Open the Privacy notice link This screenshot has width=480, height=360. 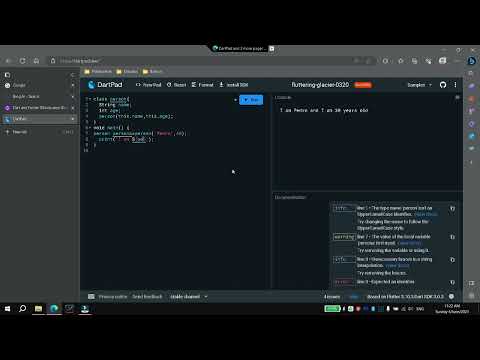pos(113,297)
